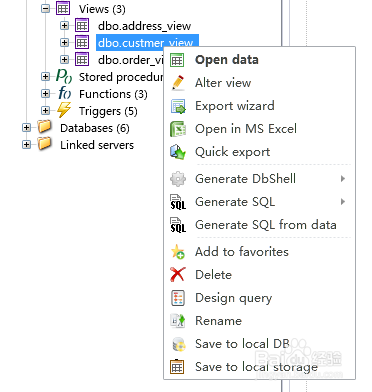Screen dimensions: 372x392
Task: Expand the dbo.custmer_view node
Action: coord(65,43)
